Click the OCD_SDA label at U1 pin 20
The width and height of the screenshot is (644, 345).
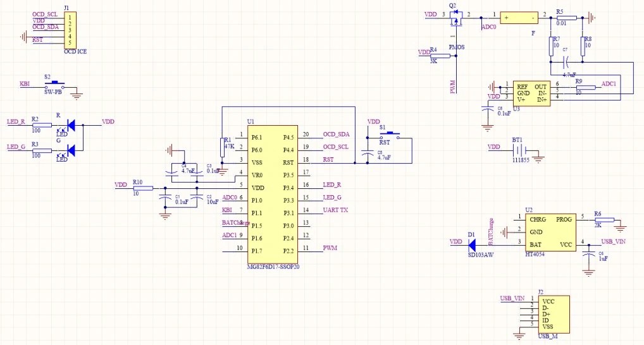[x=337, y=134]
